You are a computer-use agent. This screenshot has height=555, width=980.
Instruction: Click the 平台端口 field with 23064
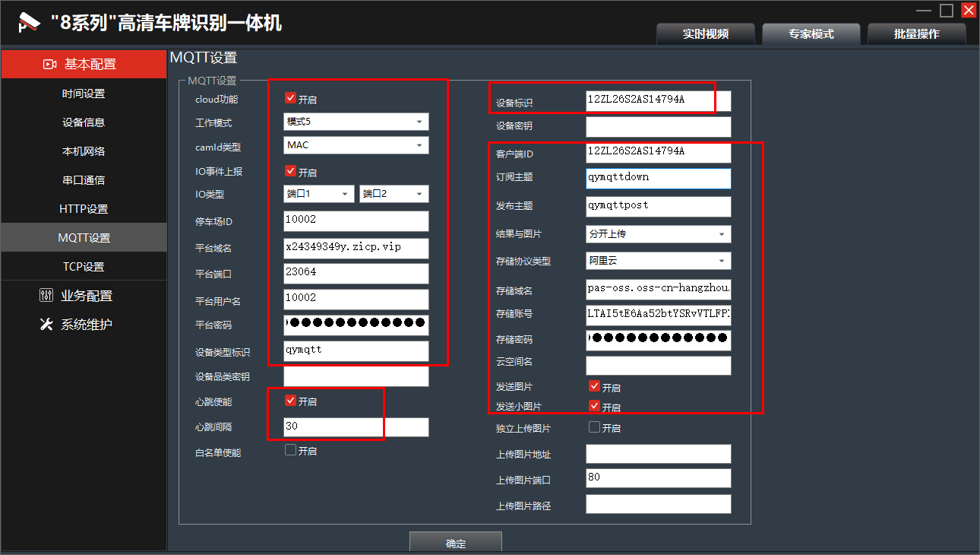(x=356, y=274)
